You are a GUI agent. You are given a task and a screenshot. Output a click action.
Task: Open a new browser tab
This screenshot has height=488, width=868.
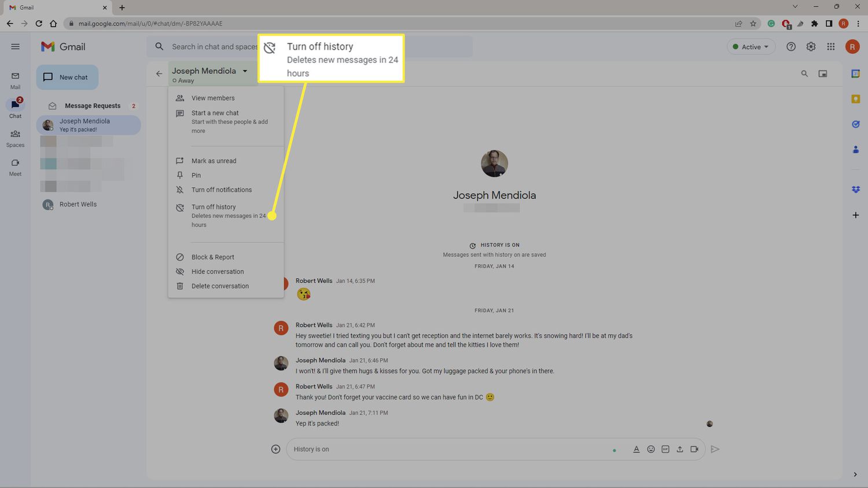(122, 8)
